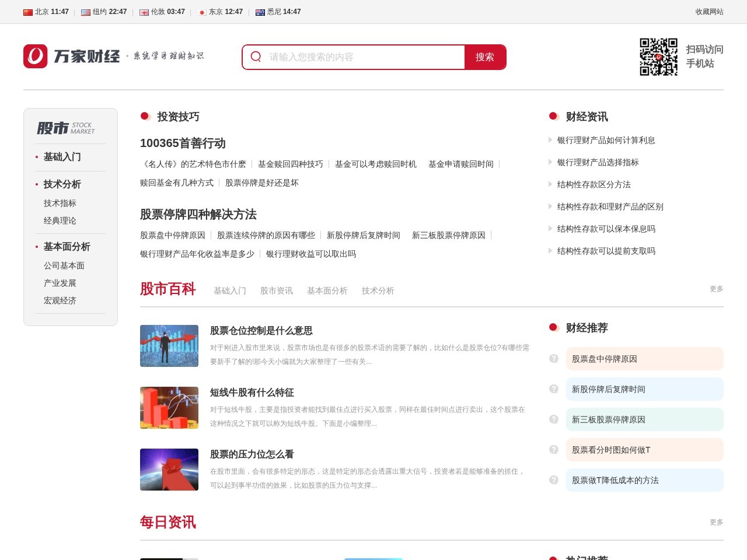
Task: Click question mark icon beside 新三板股票停牌原因
Action: click(x=554, y=419)
